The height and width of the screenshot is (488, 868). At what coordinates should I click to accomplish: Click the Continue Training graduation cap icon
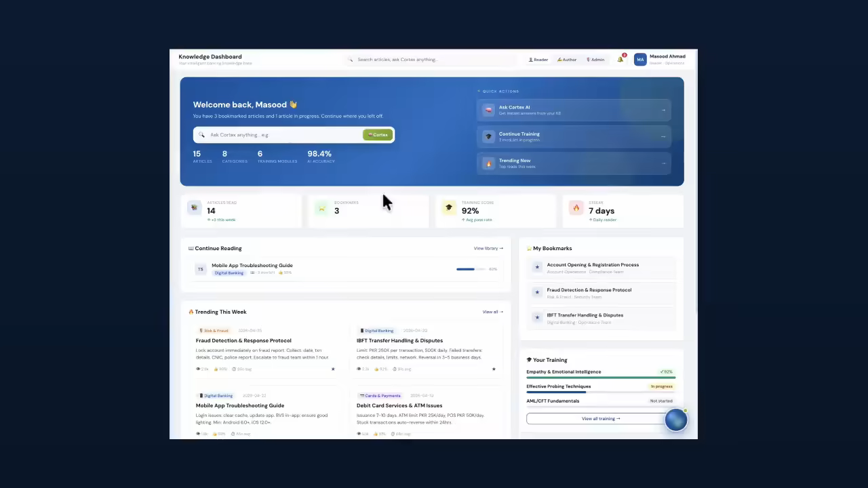(x=488, y=136)
